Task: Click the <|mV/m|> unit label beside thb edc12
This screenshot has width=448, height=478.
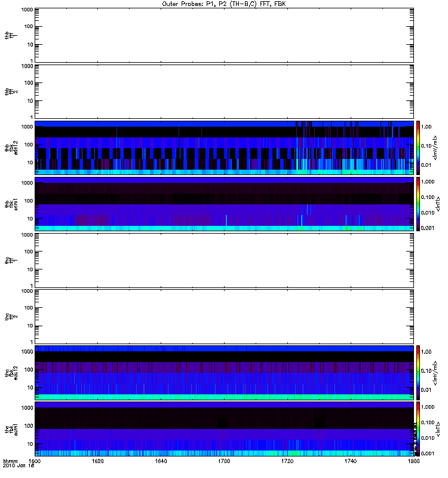Action: 435,148
